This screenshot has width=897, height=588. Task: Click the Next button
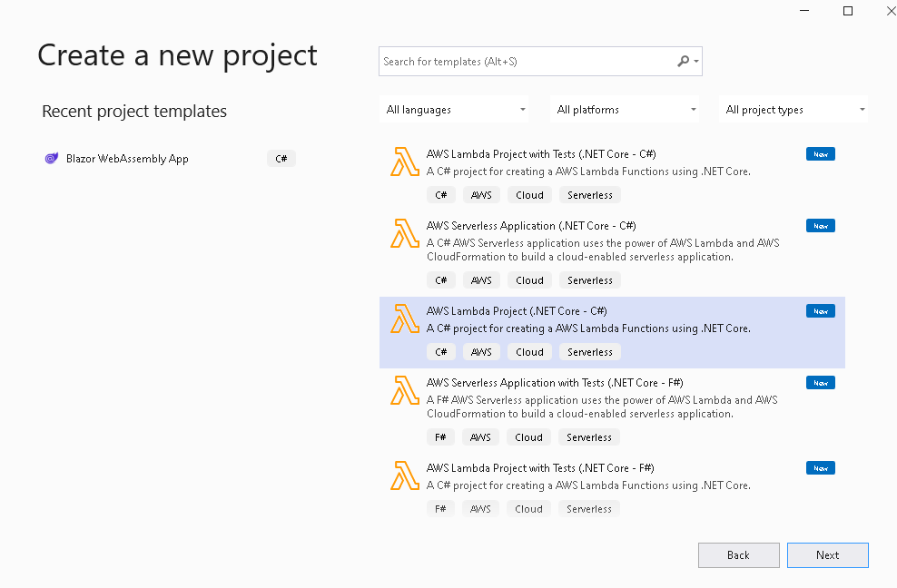pos(828,555)
